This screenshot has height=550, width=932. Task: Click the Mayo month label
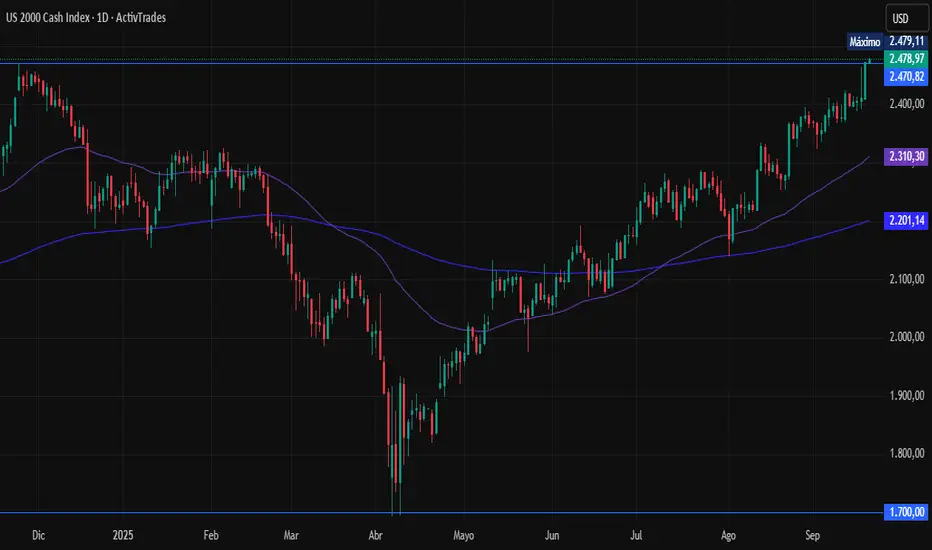click(x=464, y=535)
